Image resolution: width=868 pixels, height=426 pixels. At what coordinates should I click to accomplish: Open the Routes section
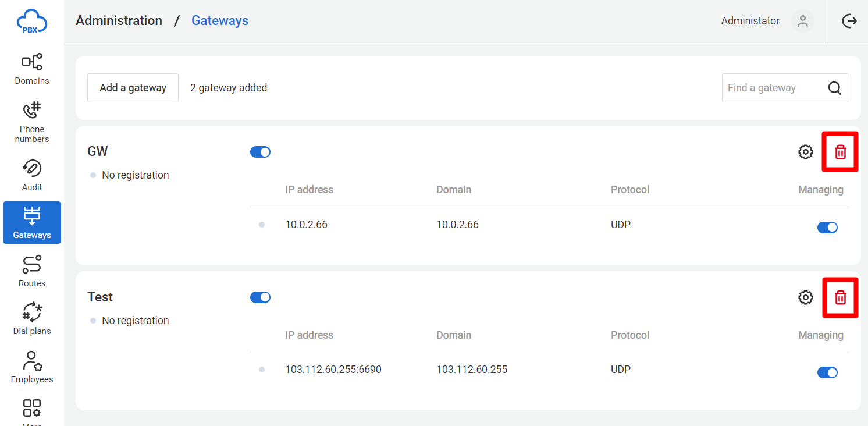pos(32,271)
